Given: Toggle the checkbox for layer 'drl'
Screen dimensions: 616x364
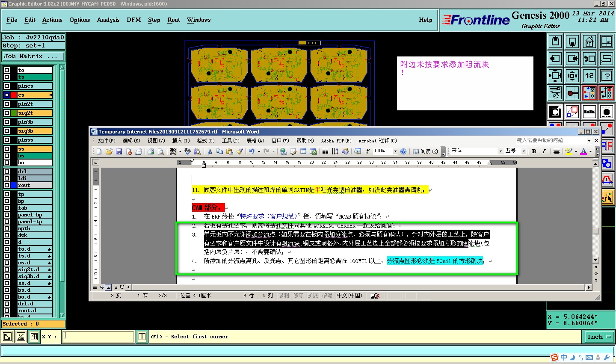Looking at the screenshot, I should click(7, 172).
